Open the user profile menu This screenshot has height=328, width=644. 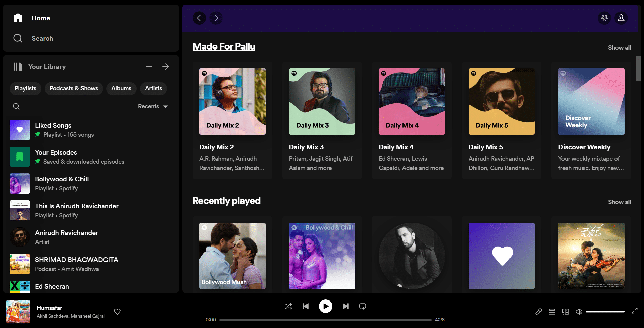(621, 18)
